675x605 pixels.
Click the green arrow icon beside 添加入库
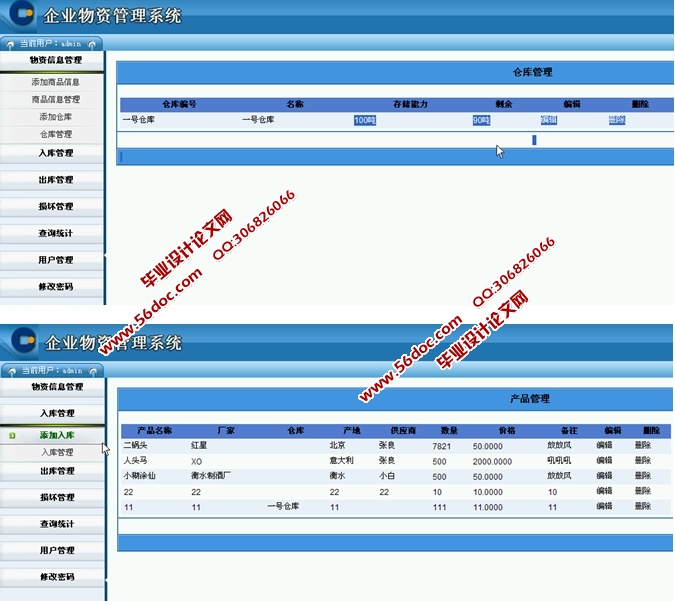click(11, 436)
